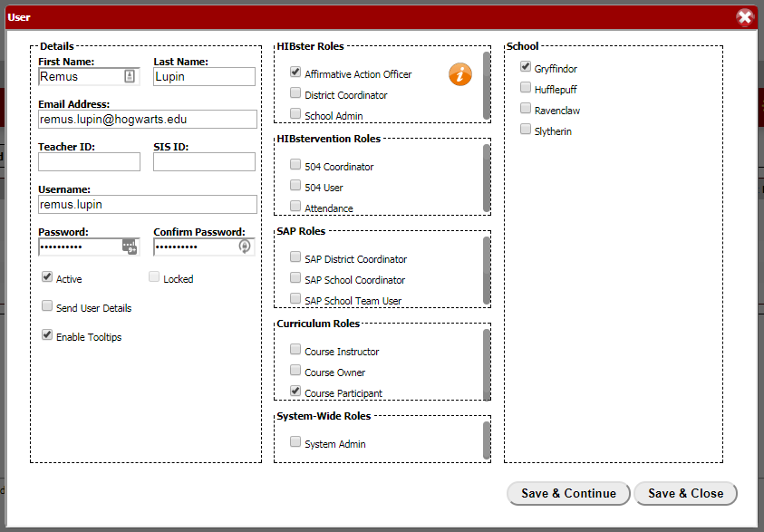Check the School Admin role

[295, 113]
